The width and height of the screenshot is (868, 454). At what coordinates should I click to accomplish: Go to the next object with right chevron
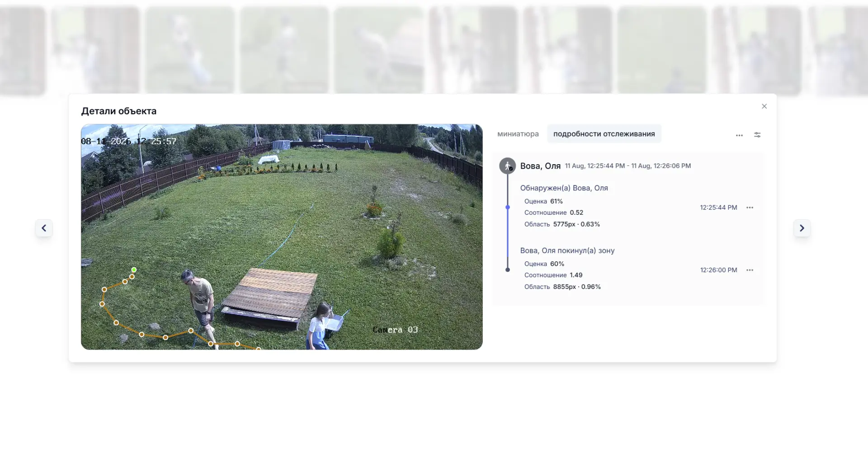(x=802, y=228)
